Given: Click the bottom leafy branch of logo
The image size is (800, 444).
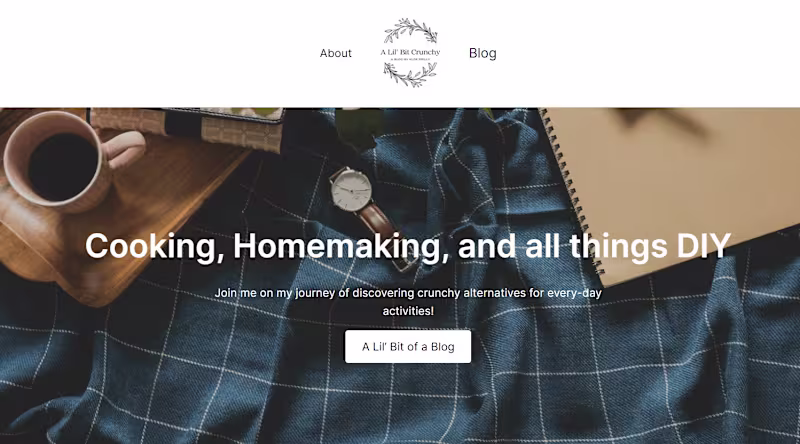Looking at the screenshot, I should pos(410,75).
